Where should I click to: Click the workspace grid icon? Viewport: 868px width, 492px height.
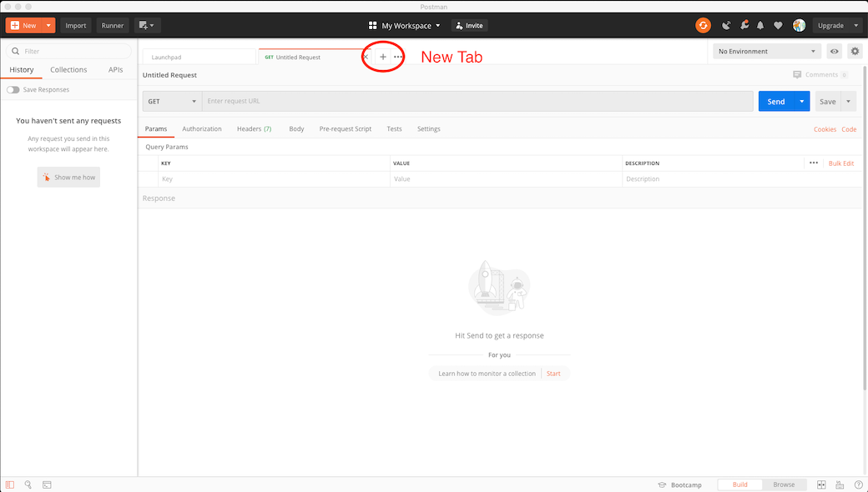[x=372, y=25]
